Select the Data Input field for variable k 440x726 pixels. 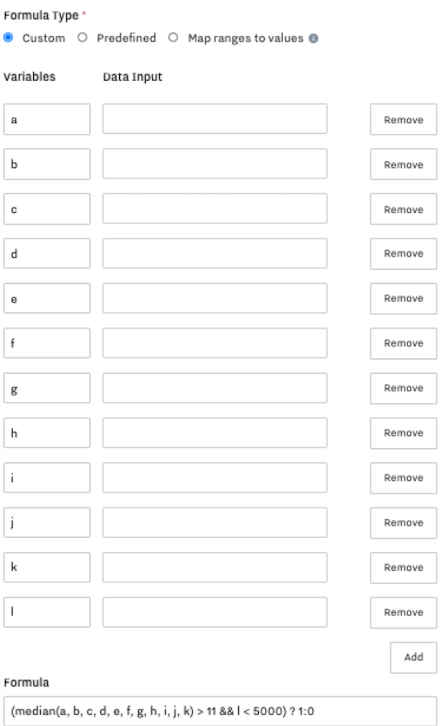pyautogui.click(x=215, y=567)
